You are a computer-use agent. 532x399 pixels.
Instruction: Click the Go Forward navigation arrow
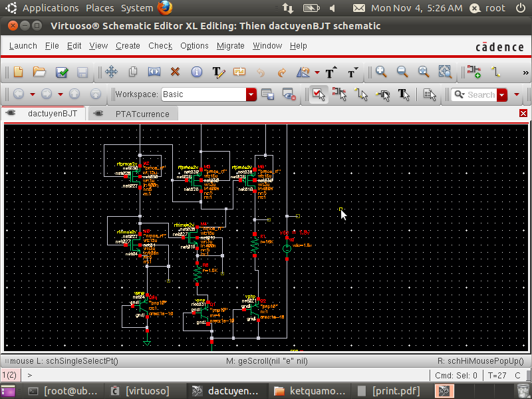47,94
